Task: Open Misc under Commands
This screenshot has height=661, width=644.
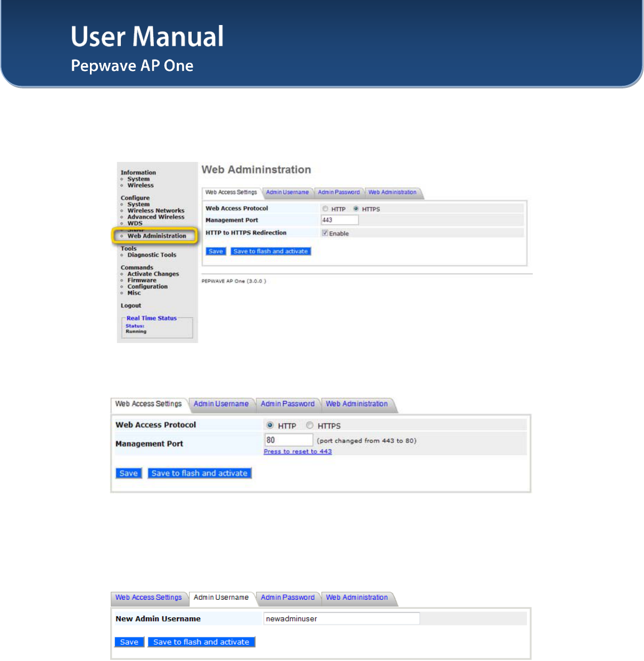Action: pos(134,293)
